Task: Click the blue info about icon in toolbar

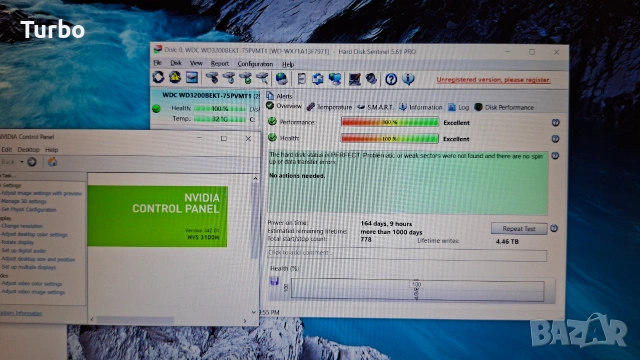Action: click(x=408, y=79)
